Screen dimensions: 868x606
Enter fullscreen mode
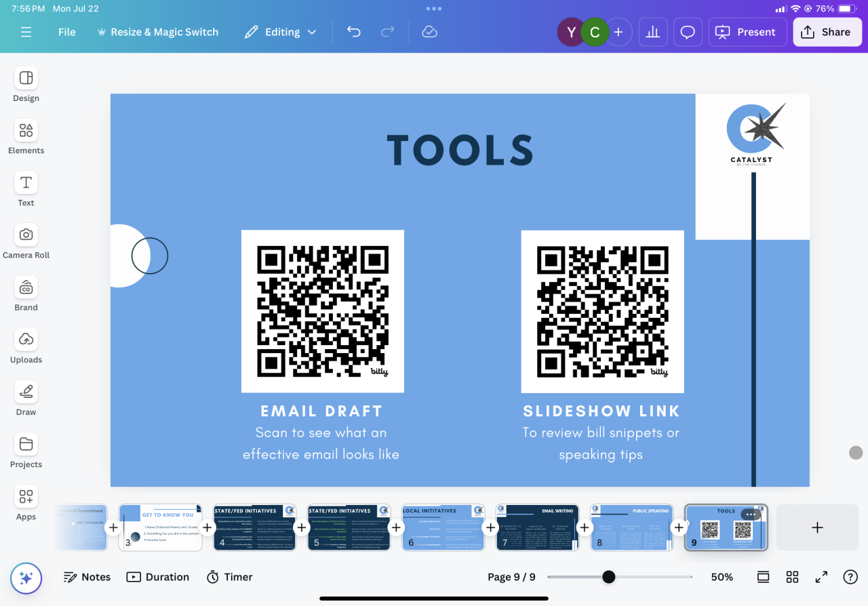(821, 577)
